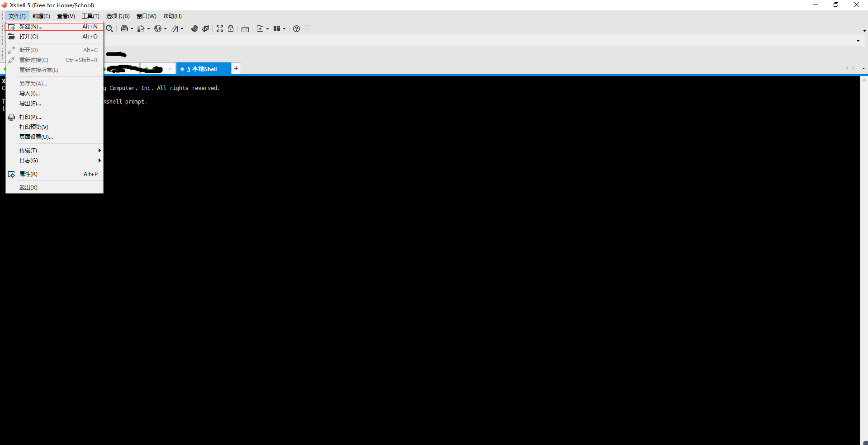The width and height of the screenshot is (868, 445).
Task: Select 另存为(A)... menu entry
Action: [54, 84]
